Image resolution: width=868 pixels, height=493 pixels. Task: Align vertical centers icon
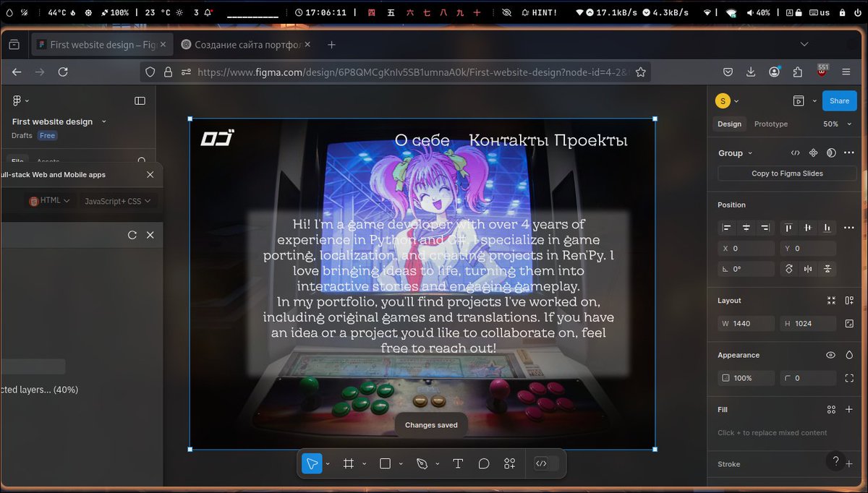(807, 228)
